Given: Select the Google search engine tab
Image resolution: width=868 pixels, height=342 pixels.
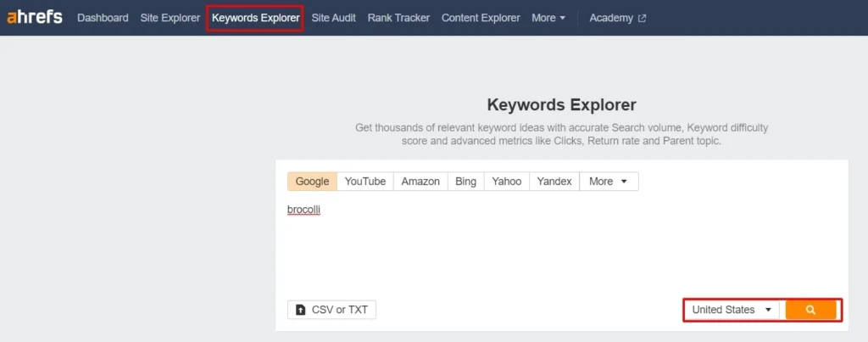Looking at the screenshot, I should (312, 182).
